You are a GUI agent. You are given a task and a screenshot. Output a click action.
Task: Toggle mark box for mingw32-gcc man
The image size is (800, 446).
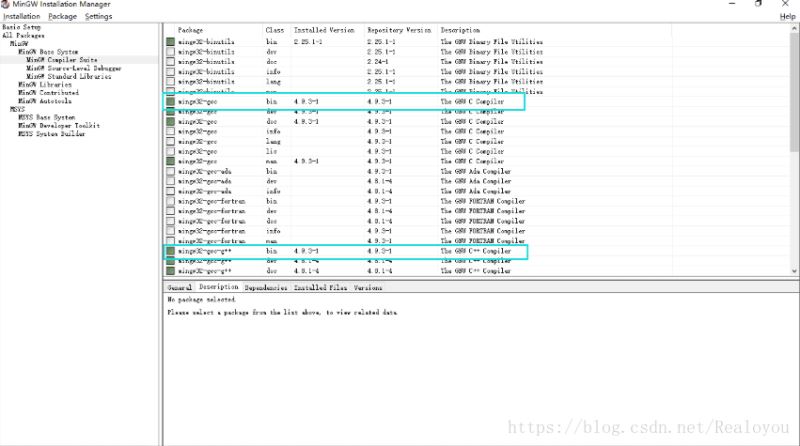pos(170,161)
